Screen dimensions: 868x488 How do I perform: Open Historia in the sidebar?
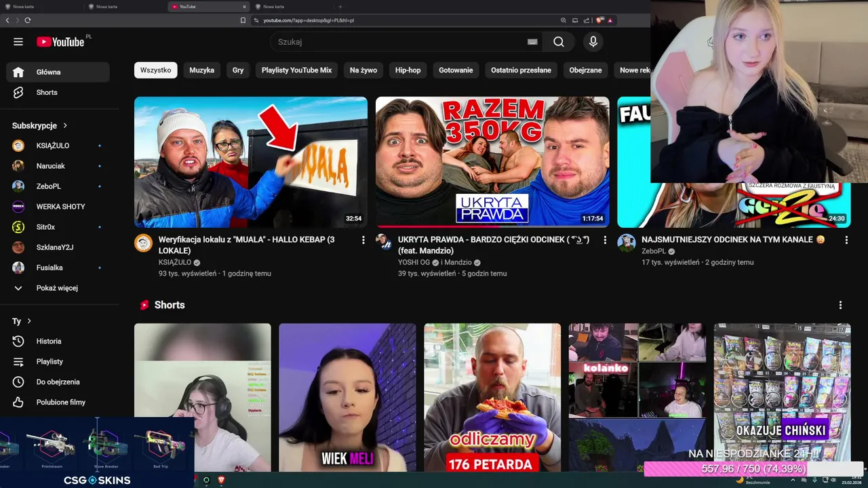coord(58,341)
